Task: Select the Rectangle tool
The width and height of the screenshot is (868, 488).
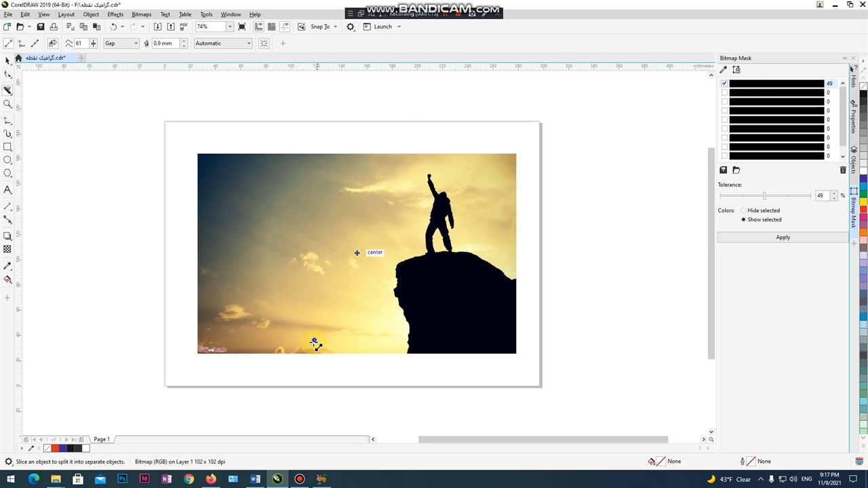Action: pyautogui.click(x=7, y=147)
